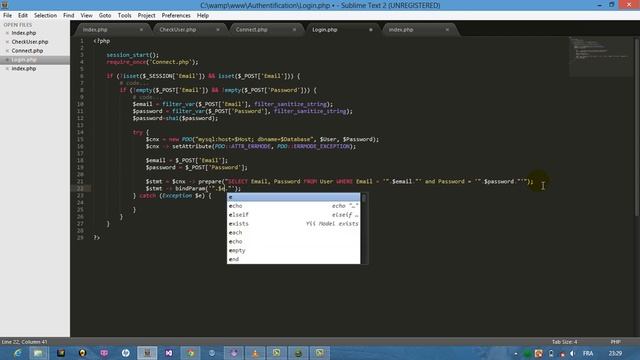Choose 'elseif' from the autocomplete list
This screenshot has height=360, width=640.
[x=293, y=215]
